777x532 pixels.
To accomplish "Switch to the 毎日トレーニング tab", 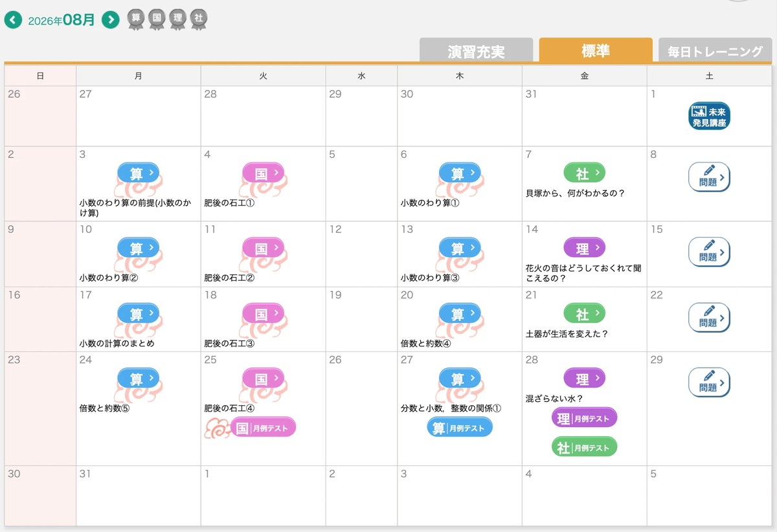I will tap(715, 51).
